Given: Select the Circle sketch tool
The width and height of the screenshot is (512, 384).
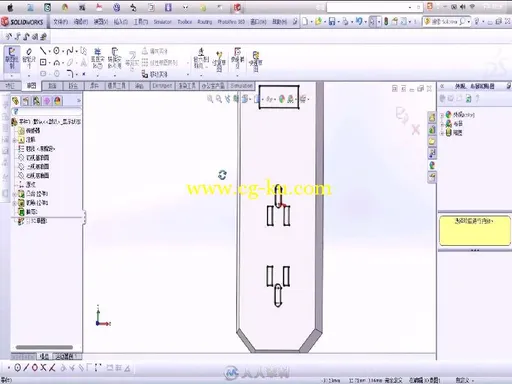Looking at the screenshot, I should [x=56, y=51].
